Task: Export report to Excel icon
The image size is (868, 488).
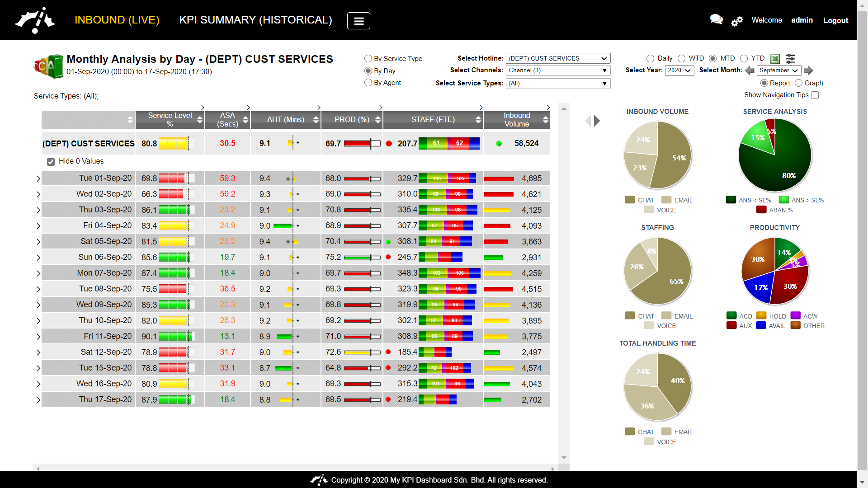Action: (775, 58)
